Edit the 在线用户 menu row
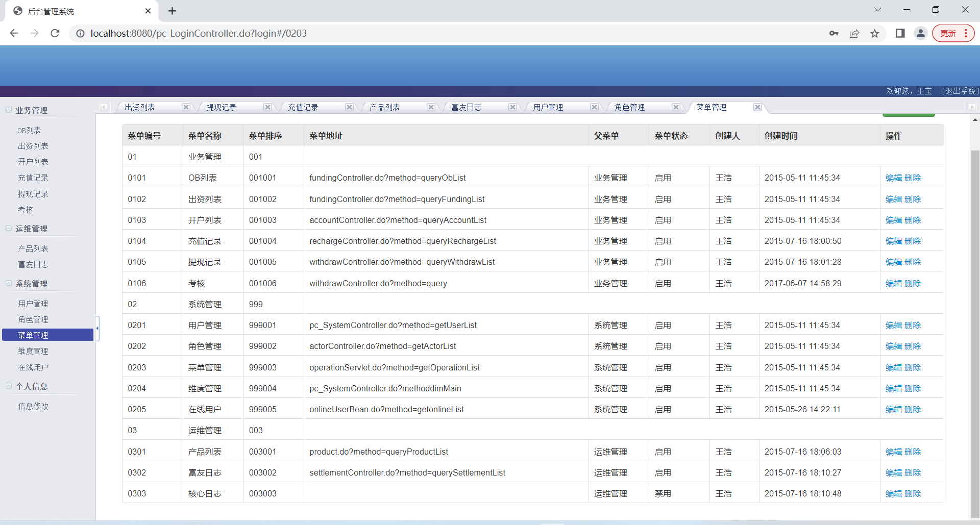Image resolution: width=980 pixels, height=525 pixels. pos(893,409)
